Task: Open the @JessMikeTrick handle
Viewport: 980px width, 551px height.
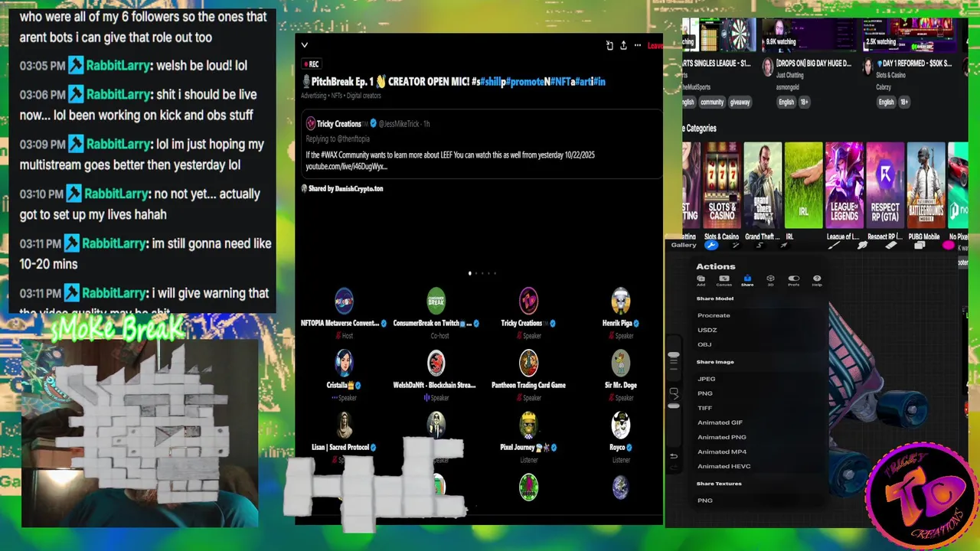Action: [400, 124]
